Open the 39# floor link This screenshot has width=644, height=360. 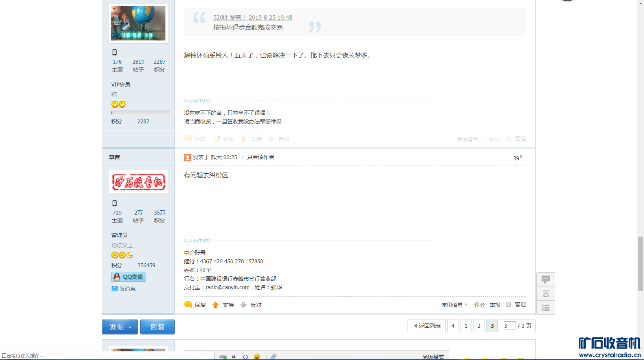pyautogui.click(x=517, y=158)
